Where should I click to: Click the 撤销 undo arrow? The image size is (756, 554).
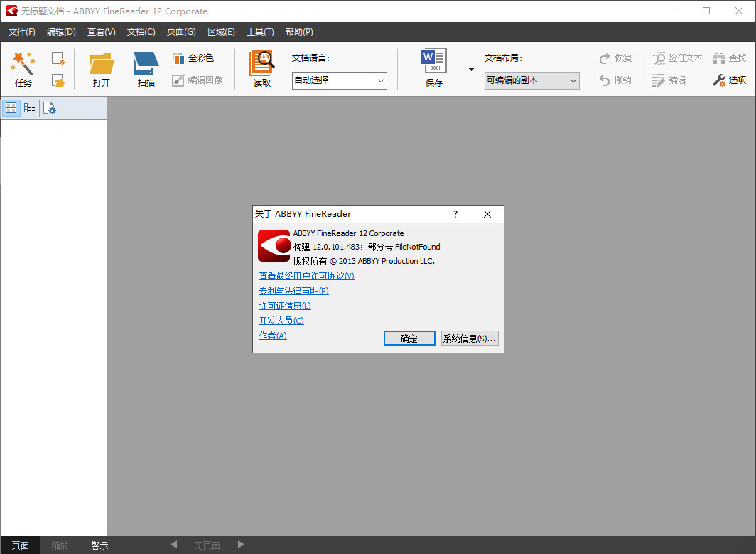coord(605,80)
